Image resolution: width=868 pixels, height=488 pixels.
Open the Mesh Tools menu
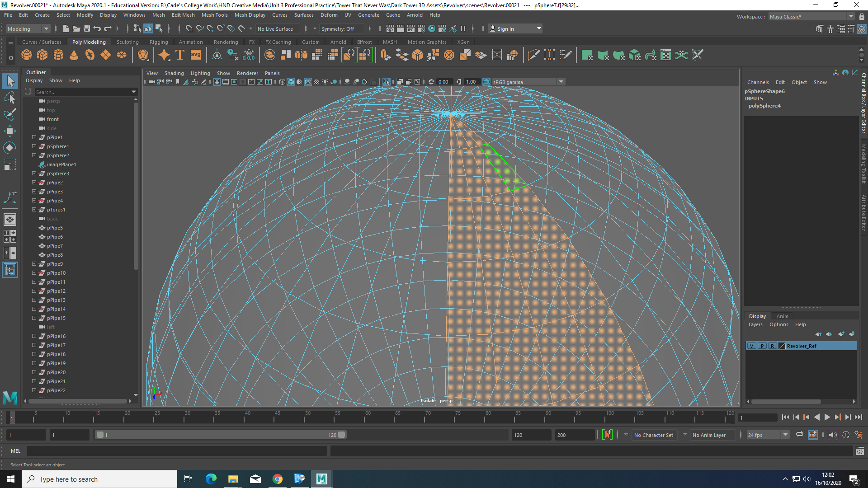pyautogui.click(x=214, y=15)
